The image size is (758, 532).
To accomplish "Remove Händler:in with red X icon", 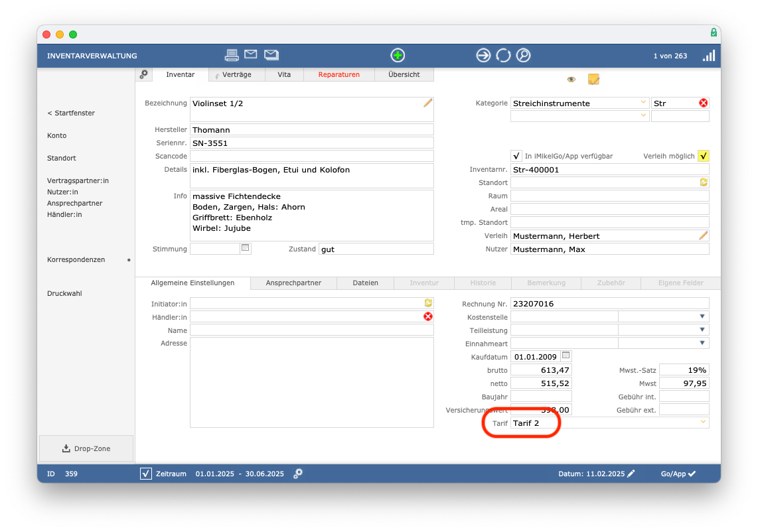I will pyautogui.click(x=428, y=316).
